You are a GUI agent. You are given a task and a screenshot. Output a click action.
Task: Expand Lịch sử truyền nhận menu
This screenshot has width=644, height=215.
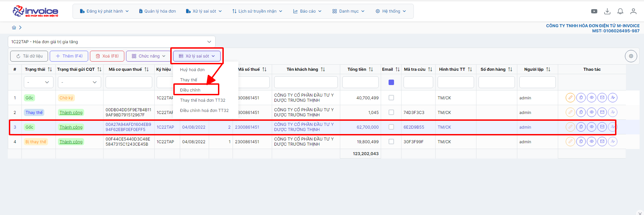click(x=257, y=11)
